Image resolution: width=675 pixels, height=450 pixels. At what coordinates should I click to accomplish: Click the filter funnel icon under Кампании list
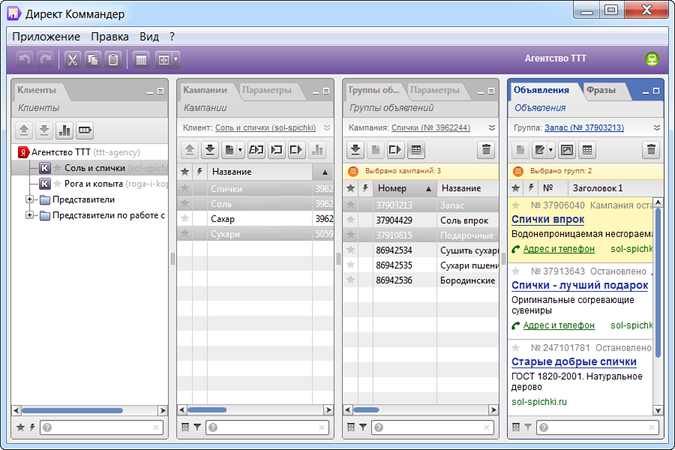tap(197, 427)
